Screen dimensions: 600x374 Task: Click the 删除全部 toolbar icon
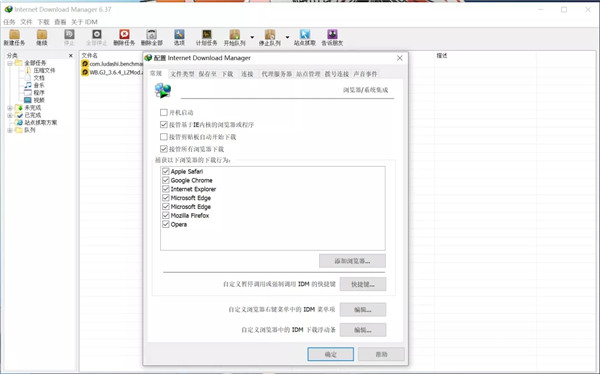[x=152, y=38]
